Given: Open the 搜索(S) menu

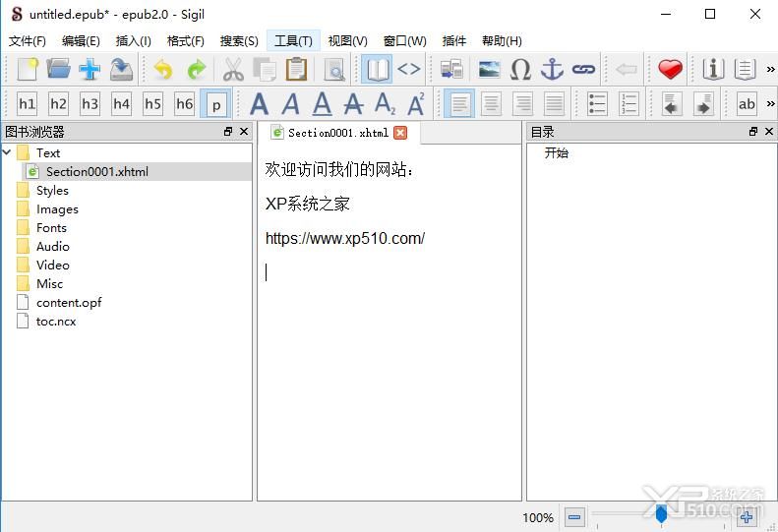Looking at the screenshot, I should coord(239,40).
